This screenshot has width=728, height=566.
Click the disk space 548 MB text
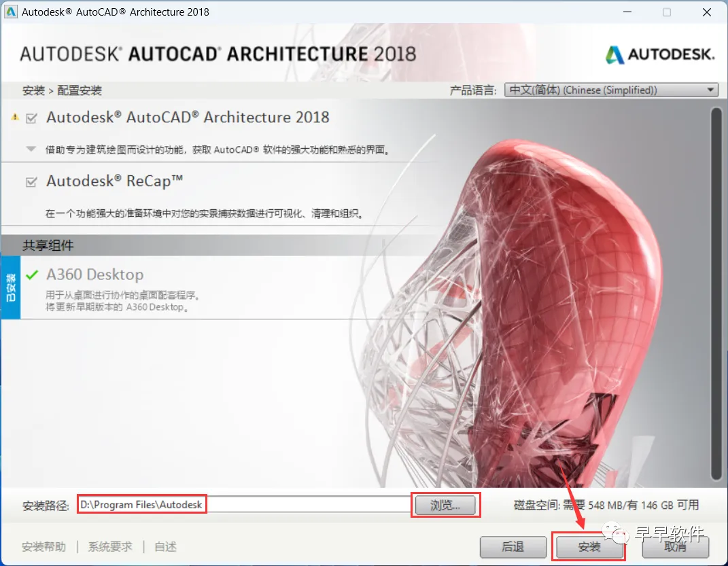tap(606, 506)
